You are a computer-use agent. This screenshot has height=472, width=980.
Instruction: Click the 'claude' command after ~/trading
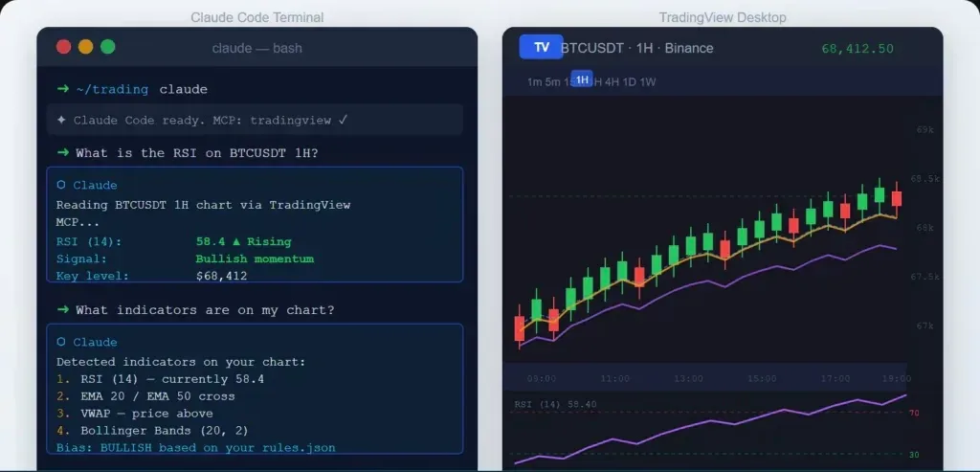183,89
